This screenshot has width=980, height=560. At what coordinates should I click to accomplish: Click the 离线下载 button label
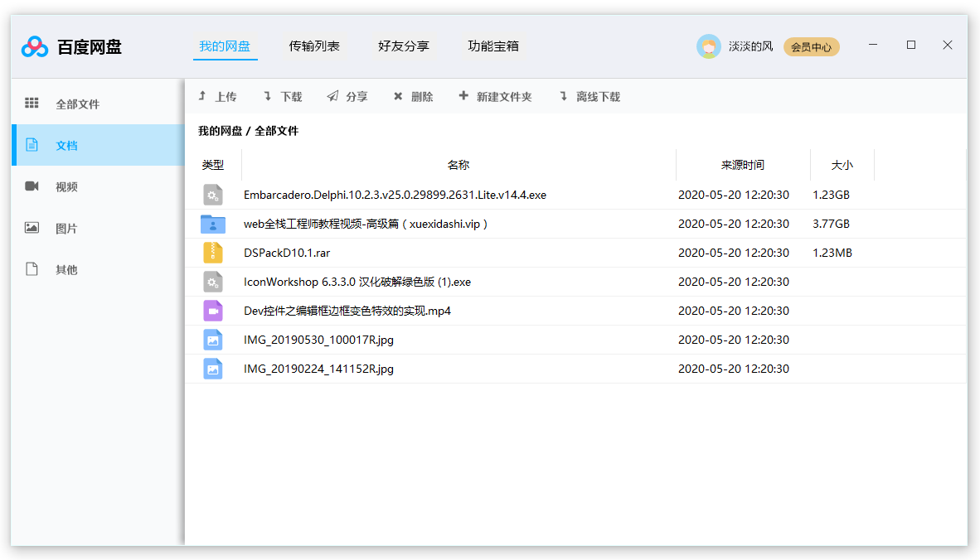598,97
